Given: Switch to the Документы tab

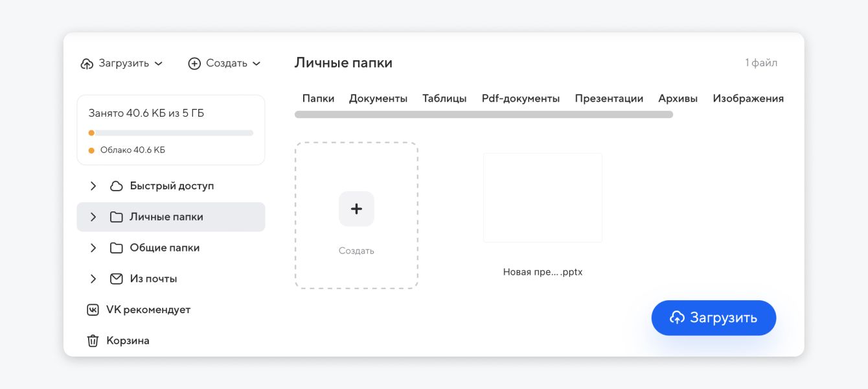Looking at the screenshot, I should [x=378, y=98].
